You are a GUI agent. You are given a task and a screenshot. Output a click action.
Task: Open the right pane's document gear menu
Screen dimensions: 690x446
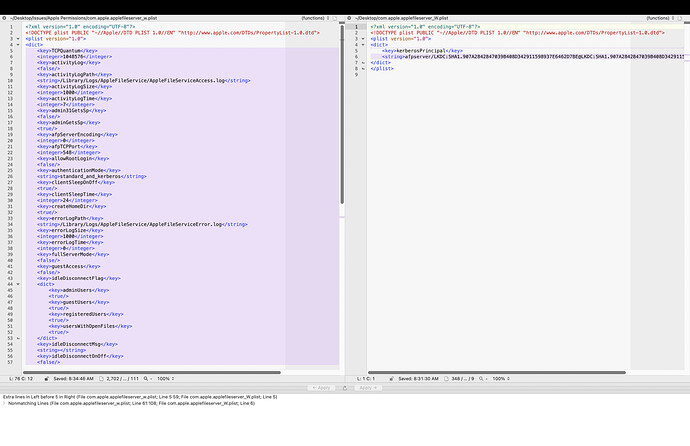pyautogui.click(x=349, y=18)
